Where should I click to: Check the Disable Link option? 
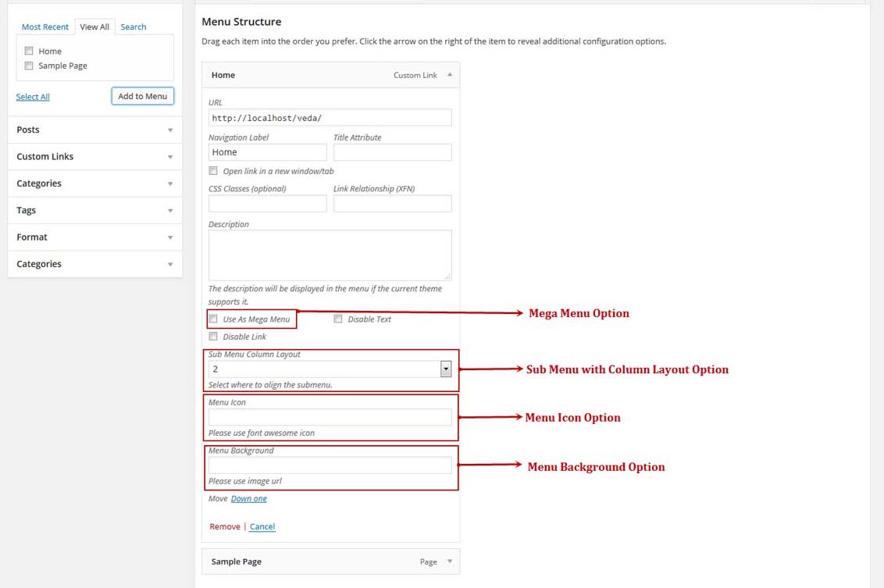(x=213, y=337)
